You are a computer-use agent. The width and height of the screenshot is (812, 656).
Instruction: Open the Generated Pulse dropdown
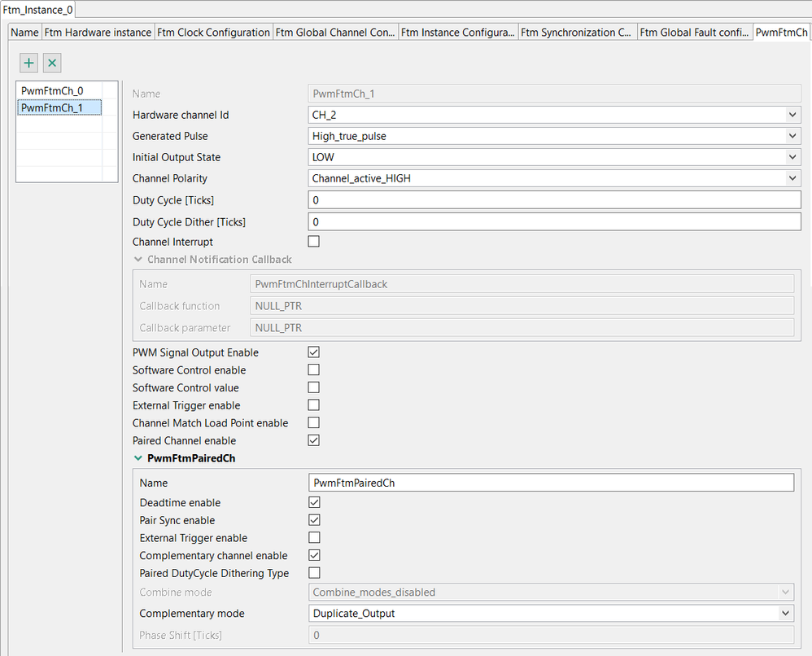tap(554, 136)
